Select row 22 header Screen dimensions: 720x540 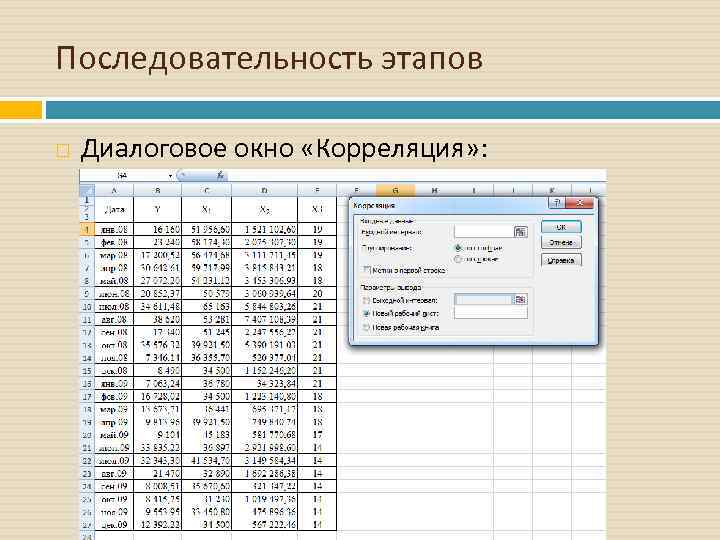pos(87,461)
